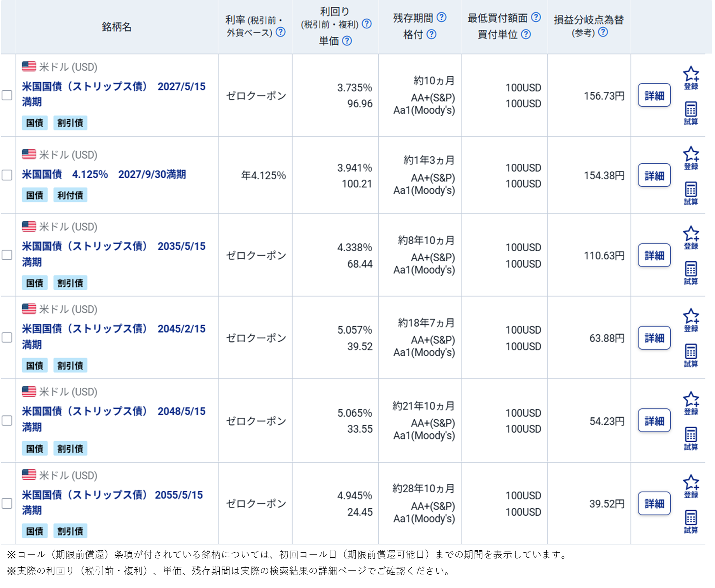Open help icon next to 利回り header
Viewport: 715px width, 588px height.
tap(367, 24)
